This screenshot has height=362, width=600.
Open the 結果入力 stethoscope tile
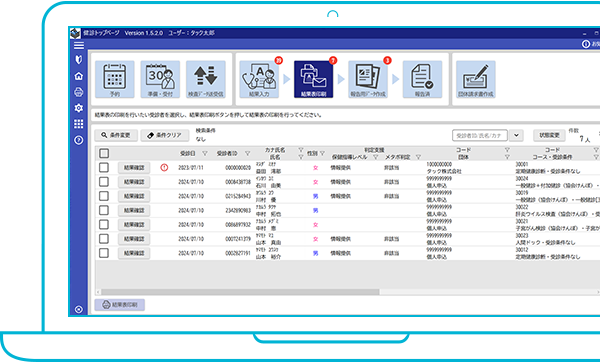point(259,79)
